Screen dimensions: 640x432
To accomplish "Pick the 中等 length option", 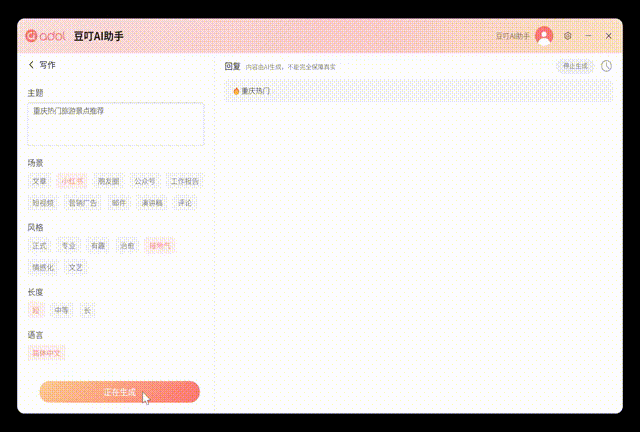I will tap(62, 310).
